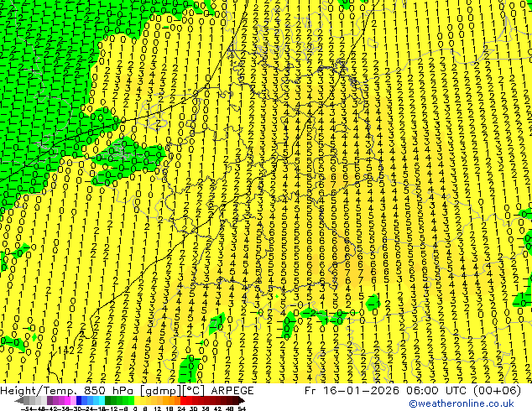This screenshot has height=411, width=532.
Task: Click the 'Fr 16-01-2026' date text
Action: [x=352, y=391]
